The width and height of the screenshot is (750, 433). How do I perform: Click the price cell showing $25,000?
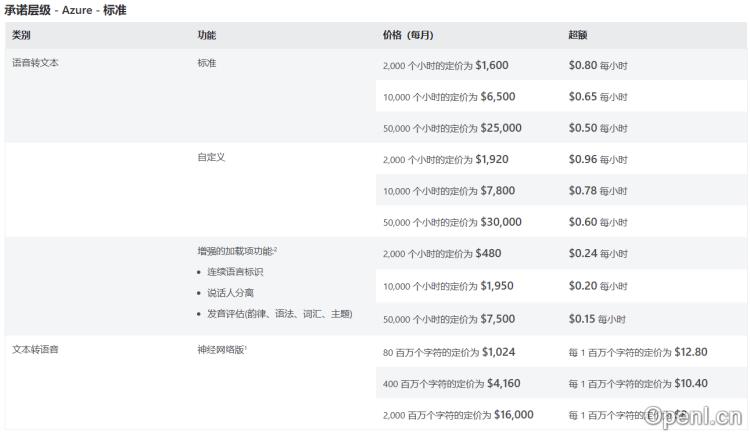(x=452, y=128)
